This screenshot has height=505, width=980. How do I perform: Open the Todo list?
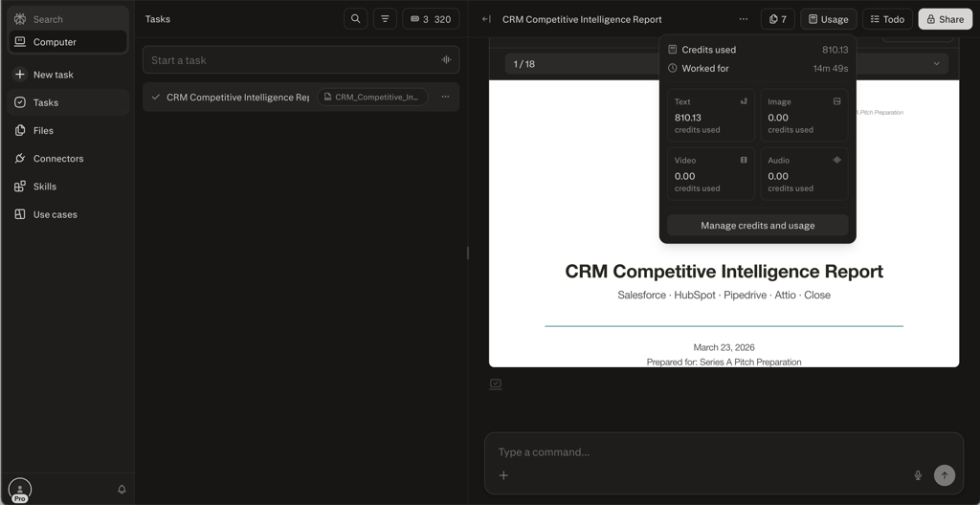tap(887, 19)
